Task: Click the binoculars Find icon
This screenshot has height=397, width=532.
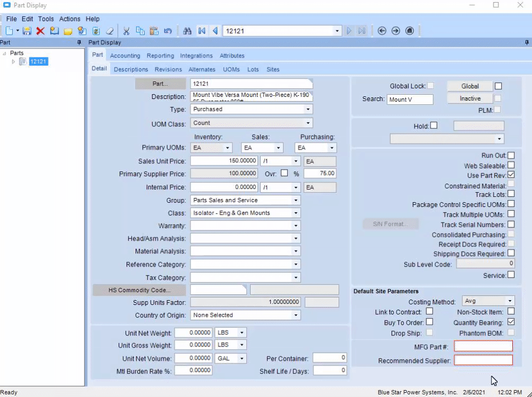Action: click(x=187, y=31)
